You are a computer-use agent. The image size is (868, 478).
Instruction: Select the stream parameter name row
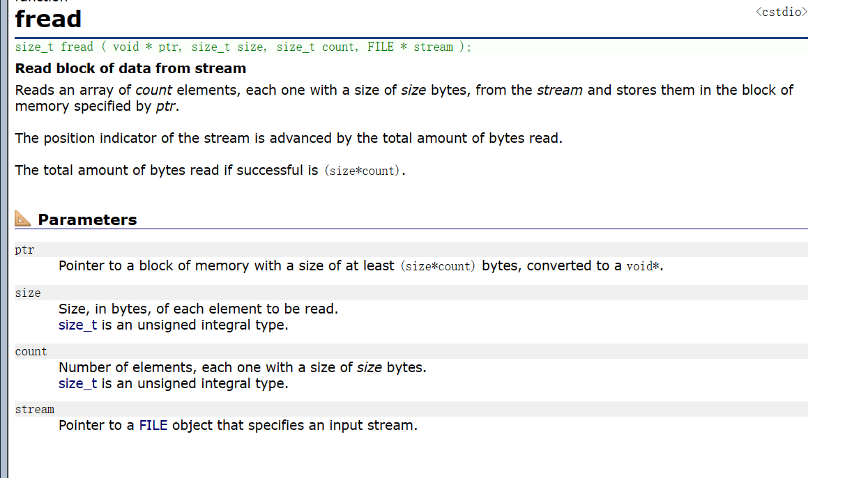(35, 409)
